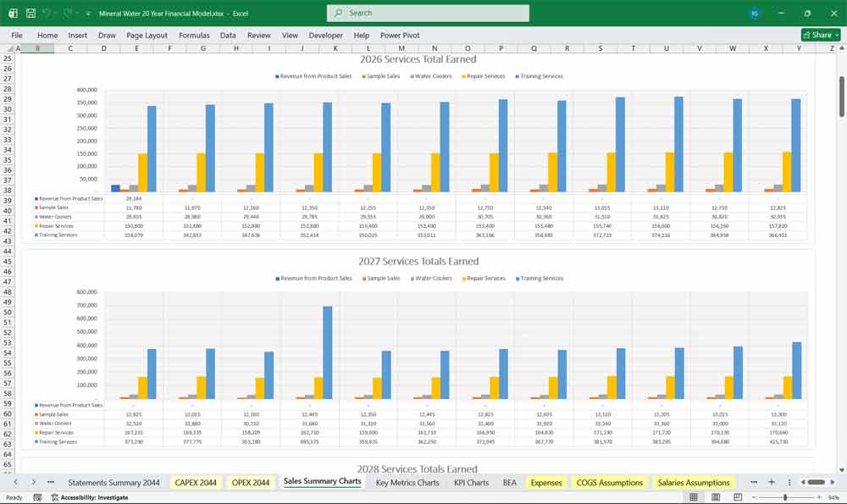Image resolution: width=847 pixels, height=504 pixels.
Task: Open the COGS Assumptions sheet tab
Action: click(x=611, y=482)
